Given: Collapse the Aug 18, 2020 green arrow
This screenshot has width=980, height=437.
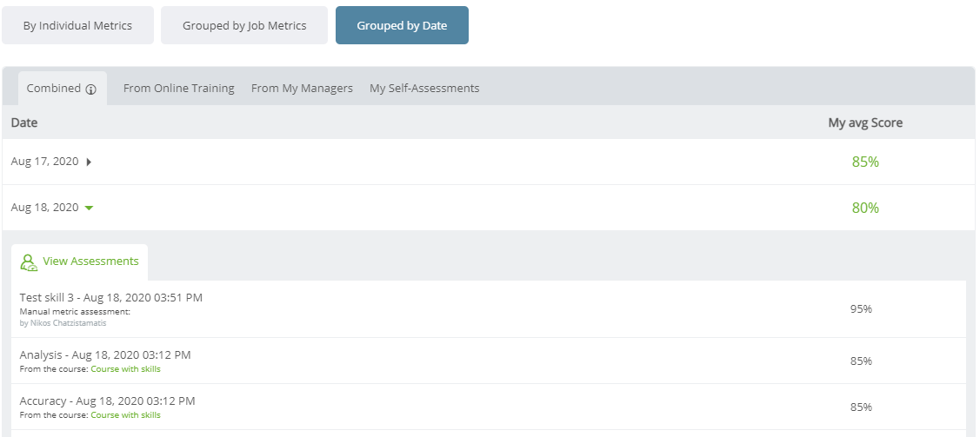Looking at the screenshot, I should coord(89,208).
